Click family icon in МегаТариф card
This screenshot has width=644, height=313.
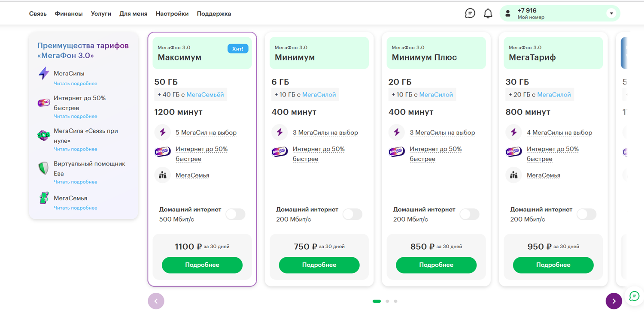514,175
